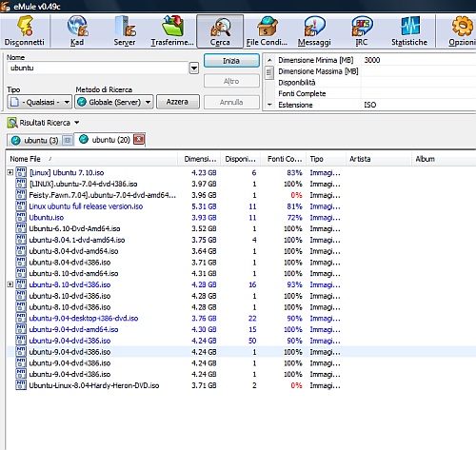The height and width of the screenshot is (450, 476).
Task: Open the Messaggi messages panel
Action: tap(314, 31)
